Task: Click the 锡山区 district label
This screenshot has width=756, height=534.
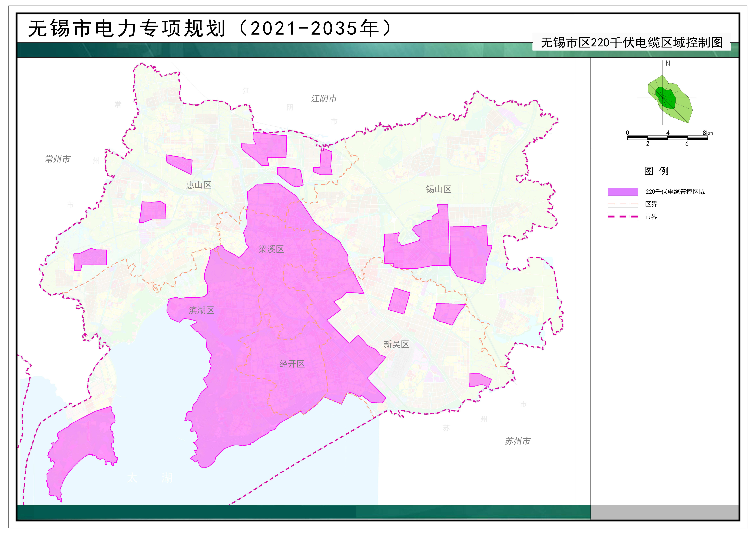Action: coord(439,189)
